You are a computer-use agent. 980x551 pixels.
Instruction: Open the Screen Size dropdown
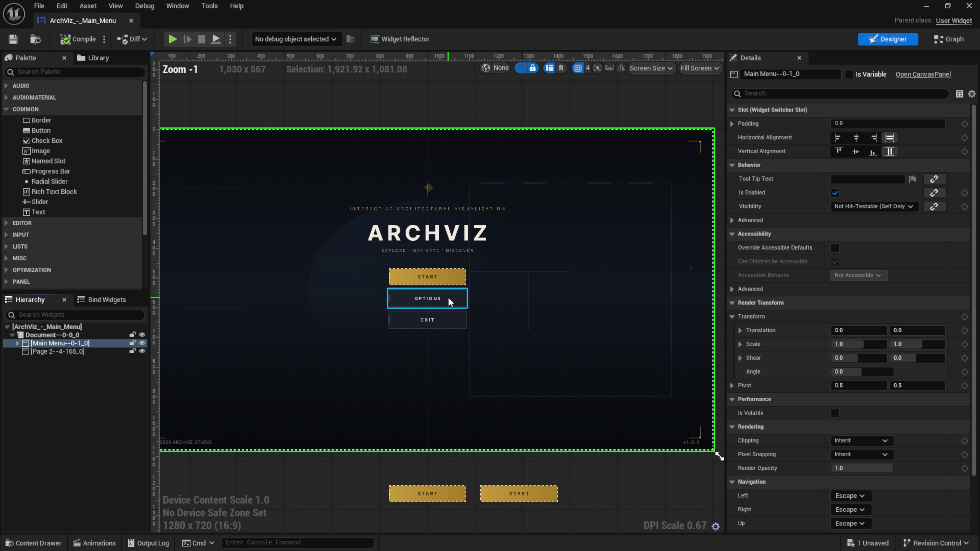point(651,68)
